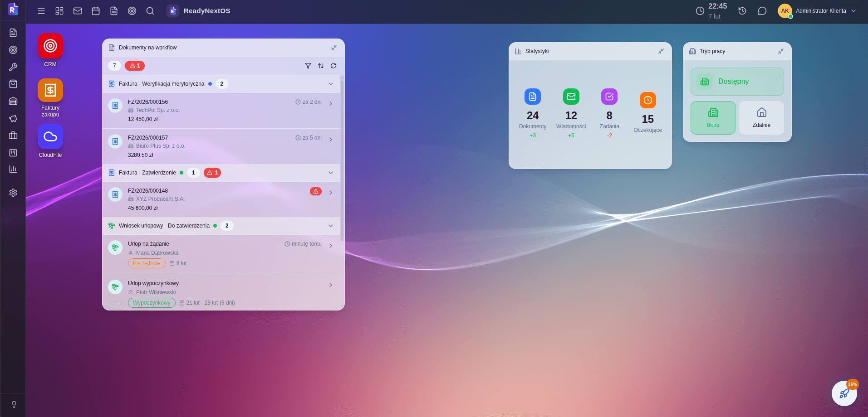Click the Dokumenty statistics tile
868x417 pixels.
pyautogui.click(x=533, y=113)
